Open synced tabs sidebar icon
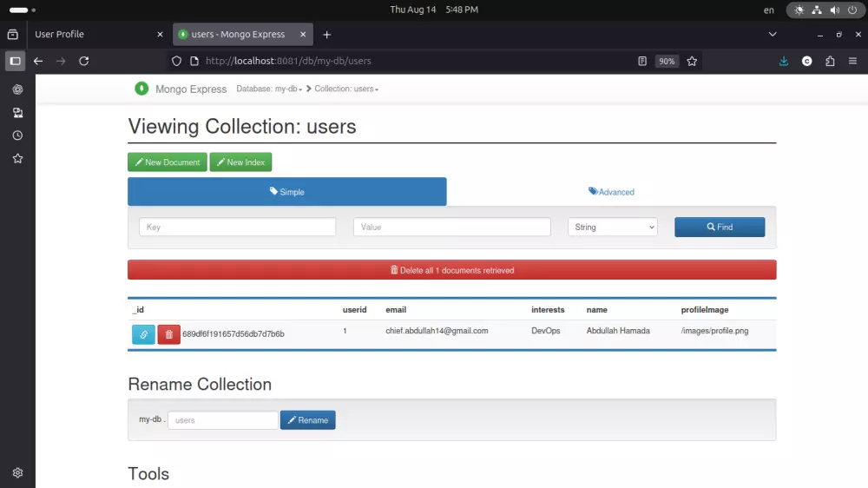 (17, 113)
